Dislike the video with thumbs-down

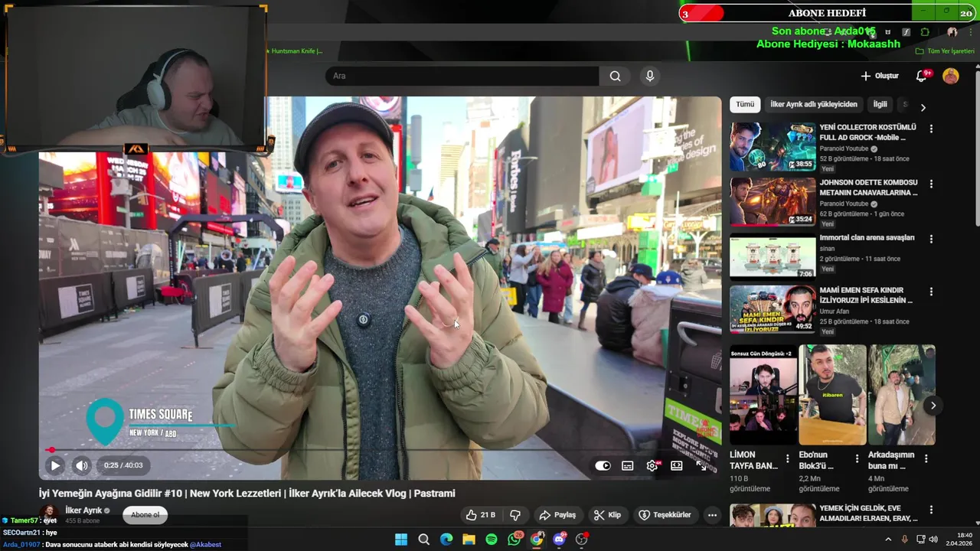click(x=515, y=515)
